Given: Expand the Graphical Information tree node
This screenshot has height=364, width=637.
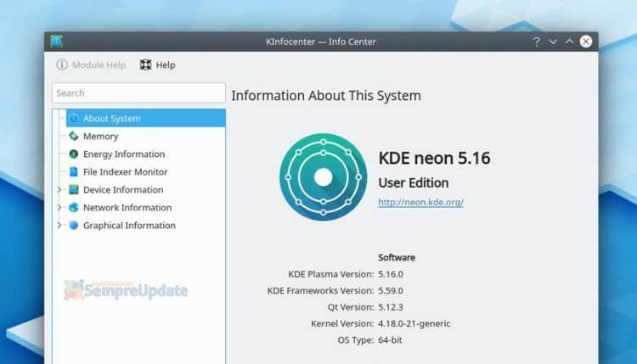Looking at the screenshot, I should (59, 225).
